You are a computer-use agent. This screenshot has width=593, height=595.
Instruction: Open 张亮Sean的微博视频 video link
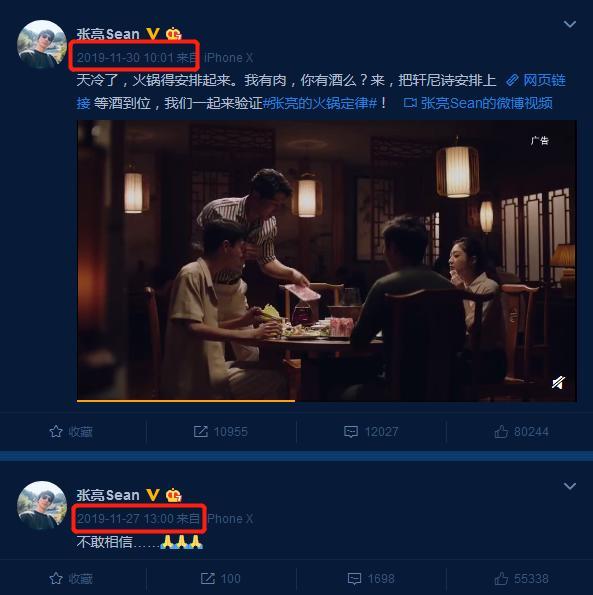[478, 103]
